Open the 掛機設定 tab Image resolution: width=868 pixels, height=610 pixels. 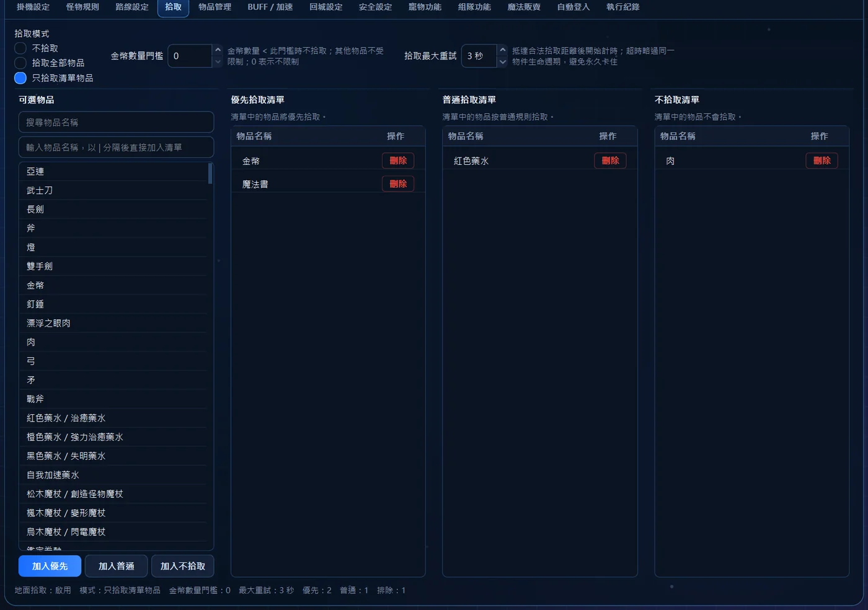tap(33, 7)
